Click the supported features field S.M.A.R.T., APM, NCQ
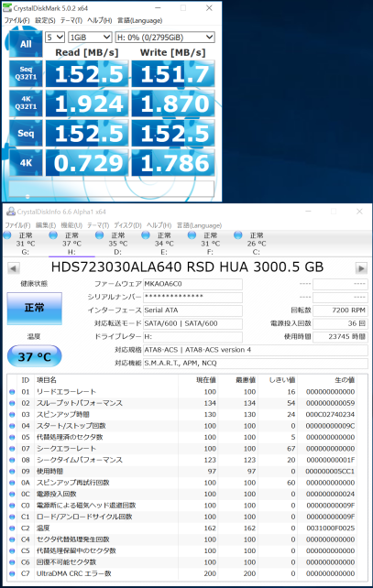 coord(255,363)
